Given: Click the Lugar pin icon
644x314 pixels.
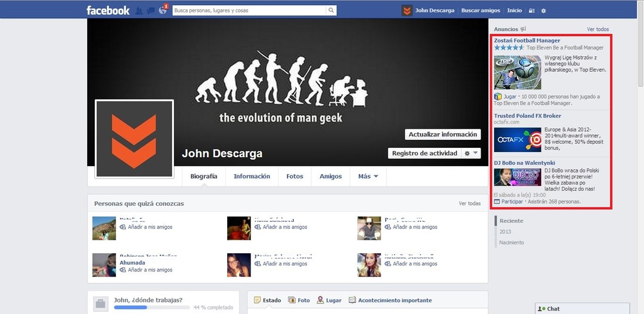Looking at the screenshot, I should tap(320, 300).
